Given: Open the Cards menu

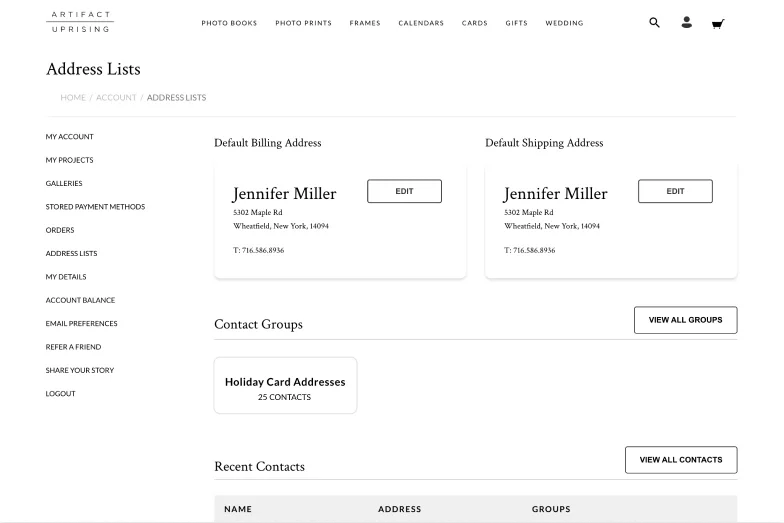Looking at the screenshot, I should tap(474, 23).
